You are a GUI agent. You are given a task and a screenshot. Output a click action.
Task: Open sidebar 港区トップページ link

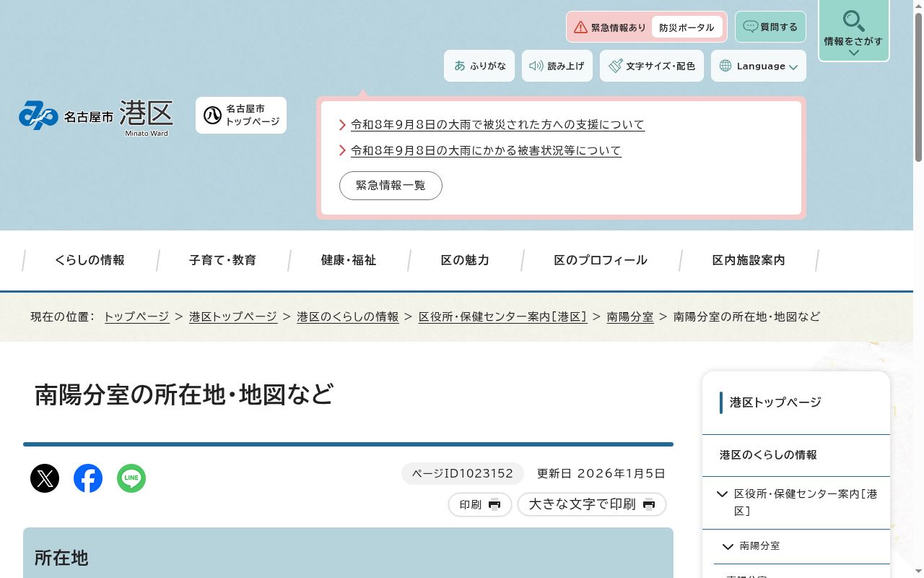click(775, 402)
